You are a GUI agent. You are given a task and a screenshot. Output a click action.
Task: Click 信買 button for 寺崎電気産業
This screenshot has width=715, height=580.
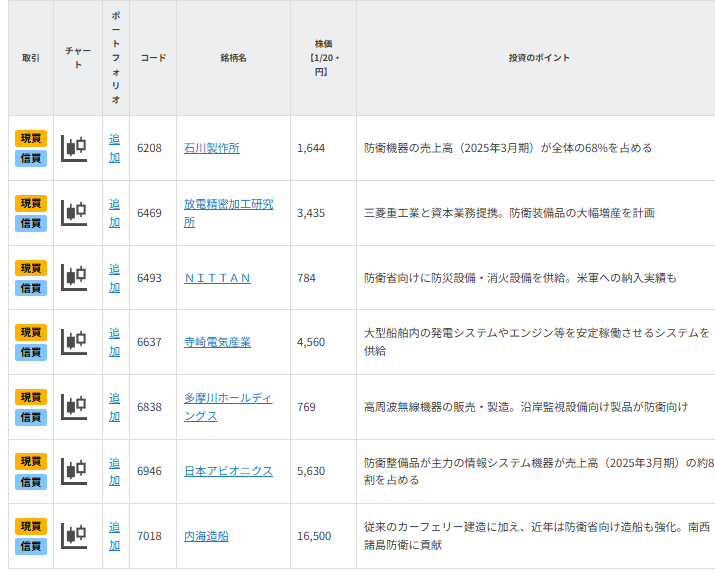tap(31, 352)
